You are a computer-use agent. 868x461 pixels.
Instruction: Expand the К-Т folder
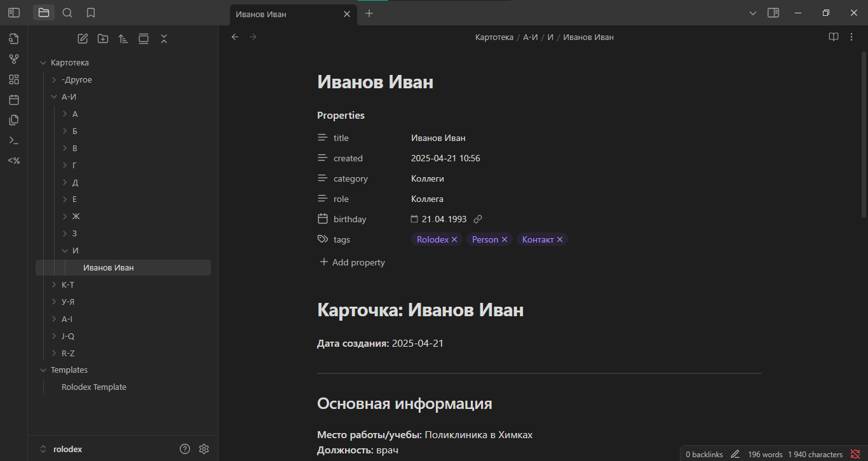(x=54, y=285)
